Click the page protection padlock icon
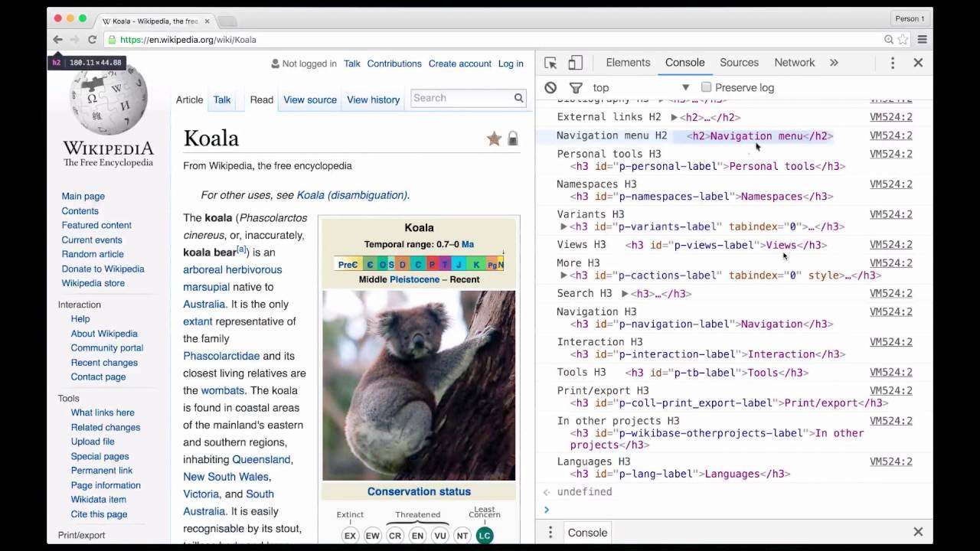The width and height of the screenshot is (980, 551). pos(513,139)
